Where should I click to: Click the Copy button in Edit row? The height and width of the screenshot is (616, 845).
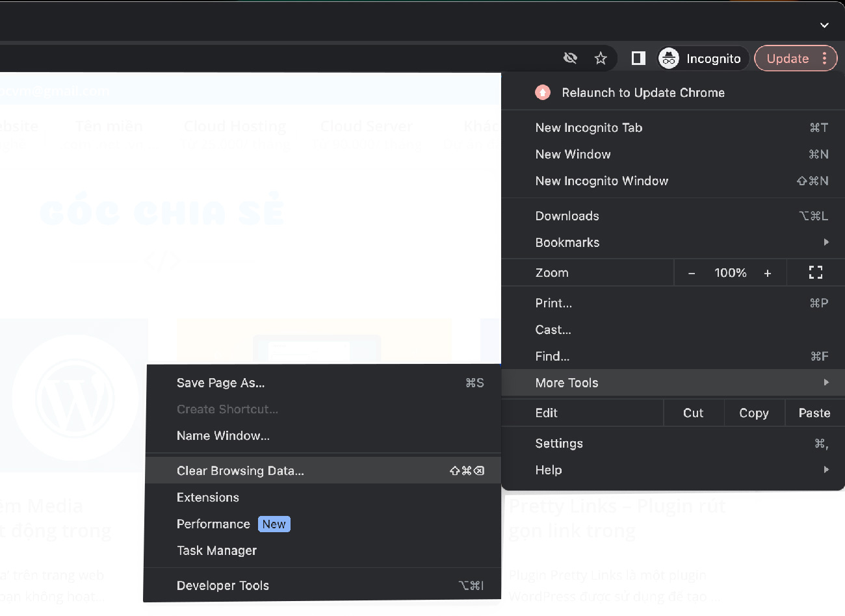[754, 413]
